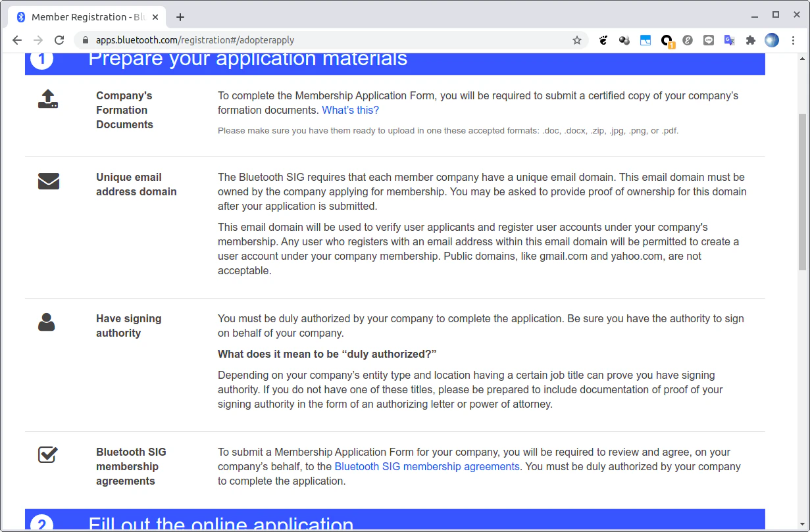Open the "What's this?" link
Image resolution: width=810 pixels, height=532 pixels.
point(350,110)
